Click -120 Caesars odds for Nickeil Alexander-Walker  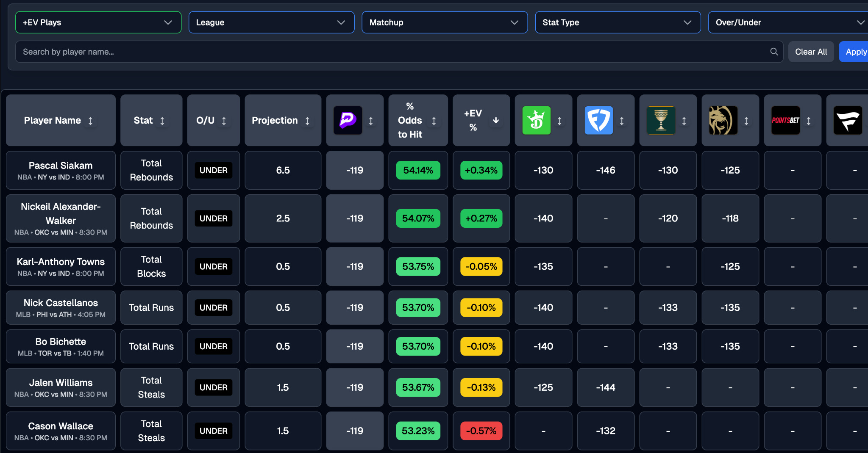coord(668,218)
